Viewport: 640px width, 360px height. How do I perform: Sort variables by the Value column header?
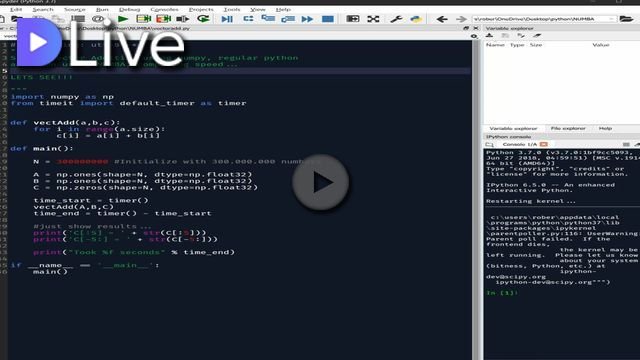pos(600,45)
